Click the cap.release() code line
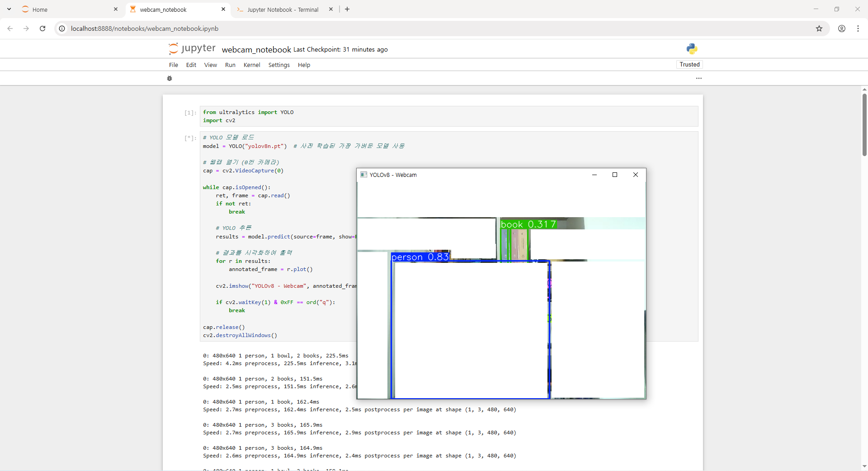This screenshot has width=868, height=471. click(x=224, y=327)
